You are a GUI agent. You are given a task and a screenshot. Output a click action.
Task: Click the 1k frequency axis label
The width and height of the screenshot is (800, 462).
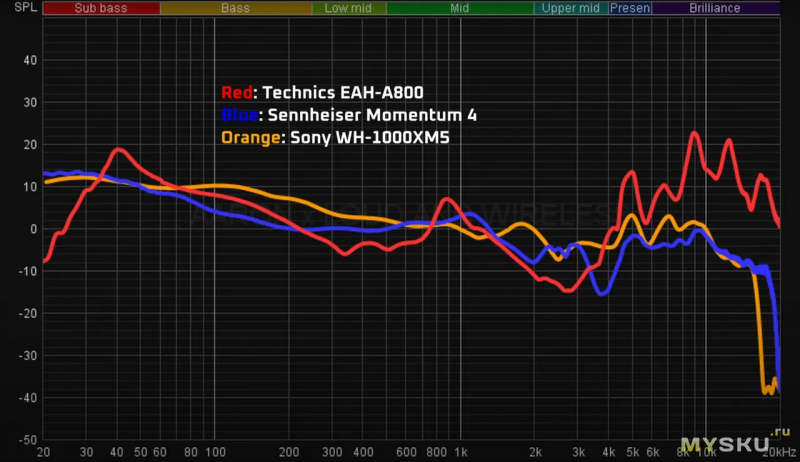(x=461, y=452)
